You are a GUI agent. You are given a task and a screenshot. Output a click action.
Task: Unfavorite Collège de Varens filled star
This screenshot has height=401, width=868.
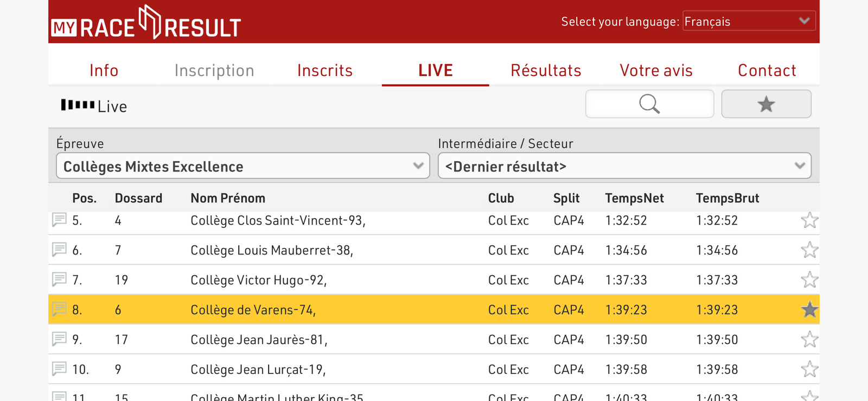point(809,310)
